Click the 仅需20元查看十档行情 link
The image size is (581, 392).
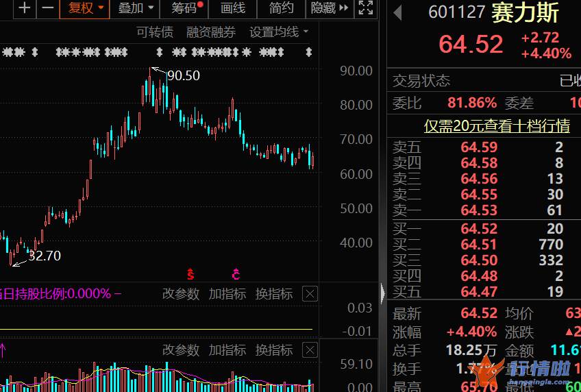497,126
